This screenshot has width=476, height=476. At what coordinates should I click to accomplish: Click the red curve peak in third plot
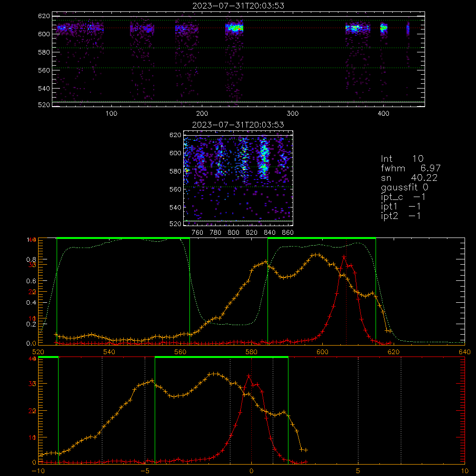coord(344,257)
